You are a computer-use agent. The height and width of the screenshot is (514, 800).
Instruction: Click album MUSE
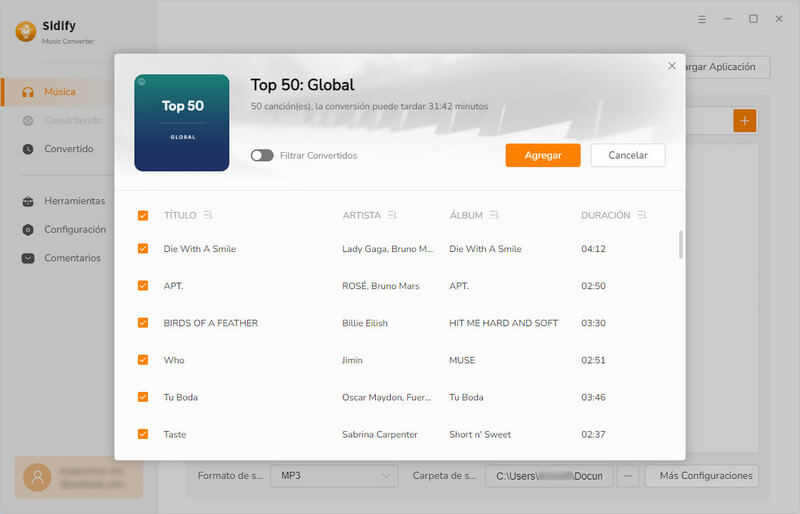click(462, 360)
